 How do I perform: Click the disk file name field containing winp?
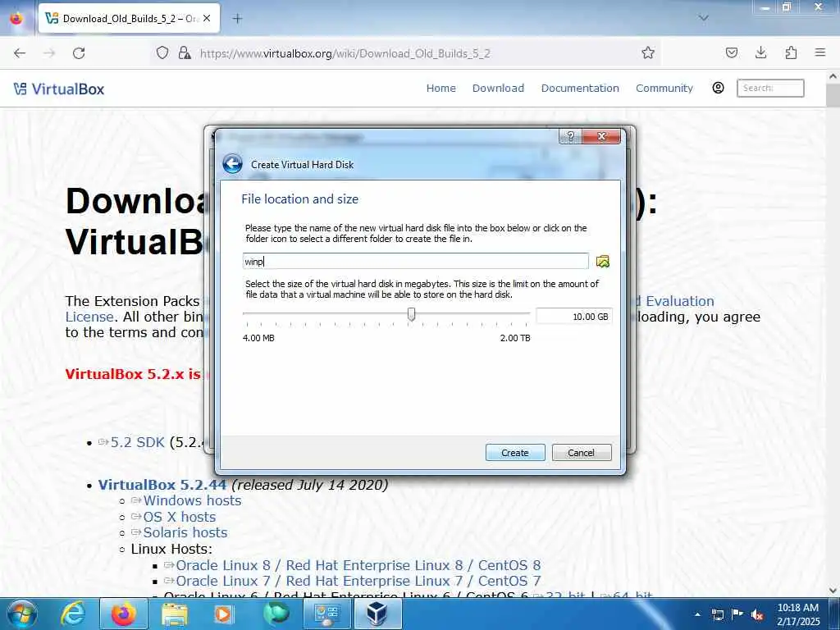coord(416,262)
